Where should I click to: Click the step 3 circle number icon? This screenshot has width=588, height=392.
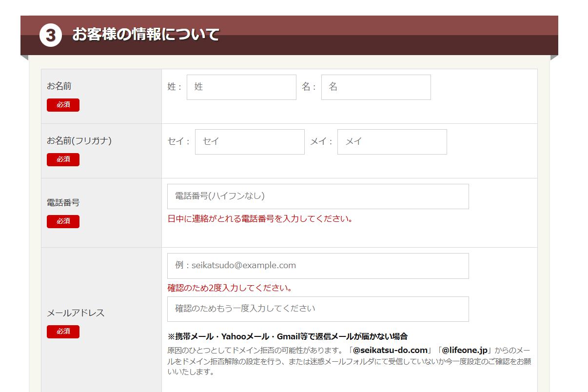click(51, 36)
